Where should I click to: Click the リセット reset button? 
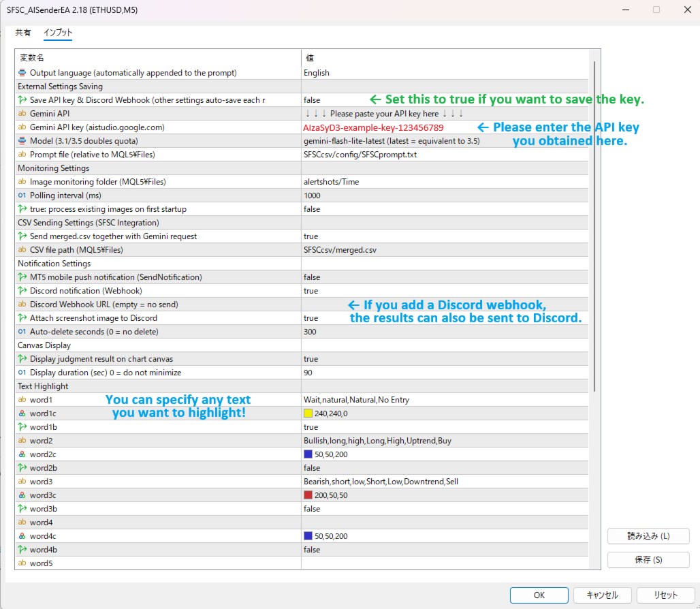point(666,595)
